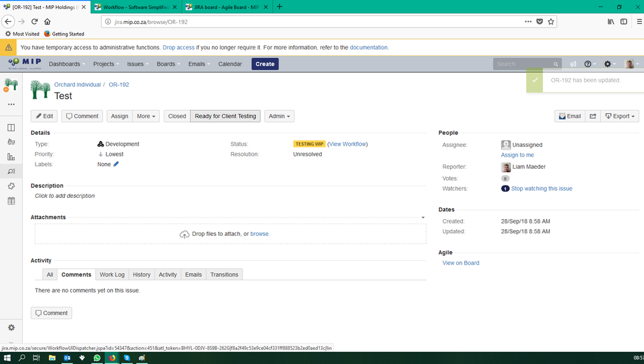This screenshot has height=364, width=644.
Task: Open components puzzle icon in sidebar
Action: tap(11, 186)
